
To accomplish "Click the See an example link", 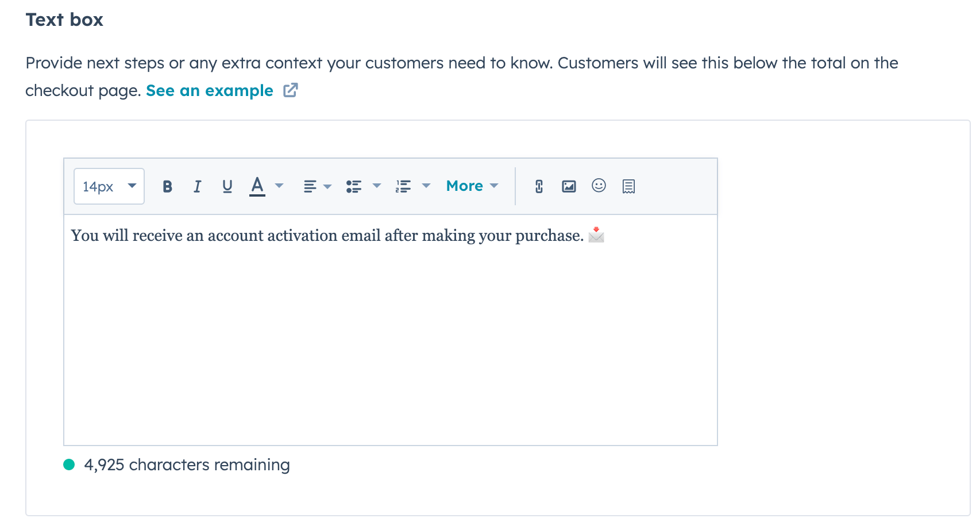I will pyautogui.click(x=209, y=90).
